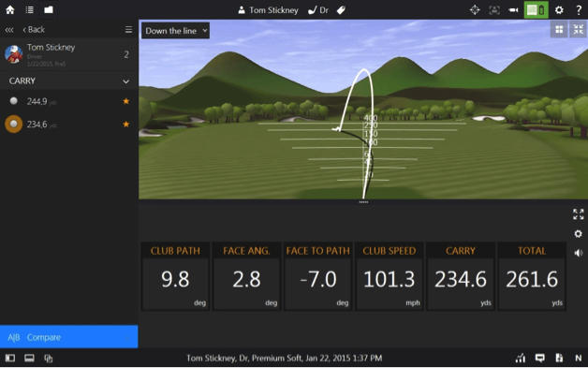Collapse the side panel with triple chevron
This screenshot has height=368, width=588.
(9, 30)
